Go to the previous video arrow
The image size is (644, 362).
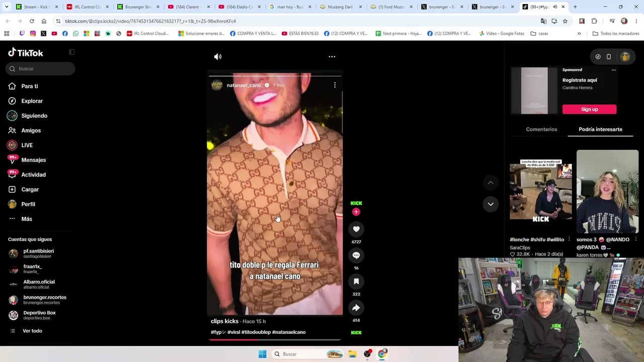point(491,183)
